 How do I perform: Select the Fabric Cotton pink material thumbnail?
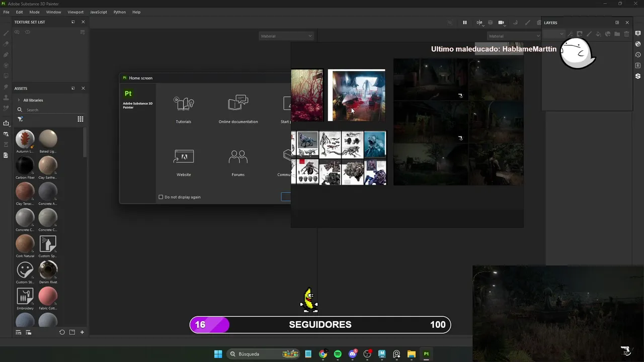click(48, 296)
